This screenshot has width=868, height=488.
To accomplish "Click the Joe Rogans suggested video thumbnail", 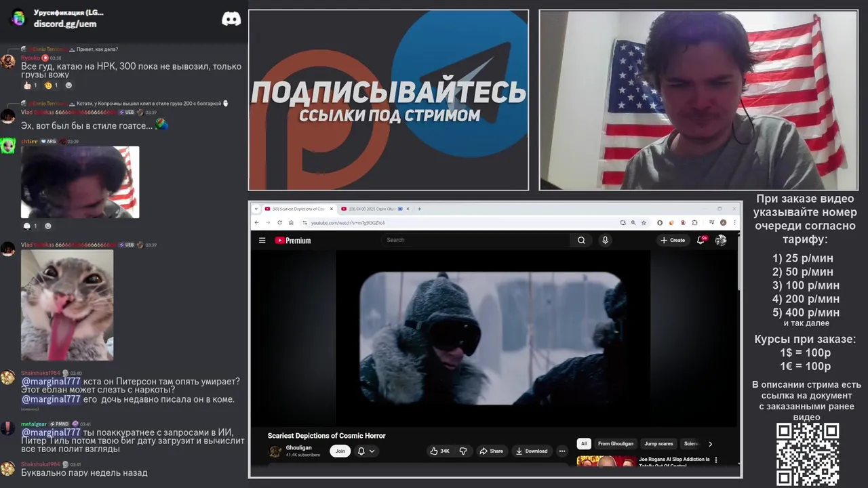I will (x=606, y=462).
